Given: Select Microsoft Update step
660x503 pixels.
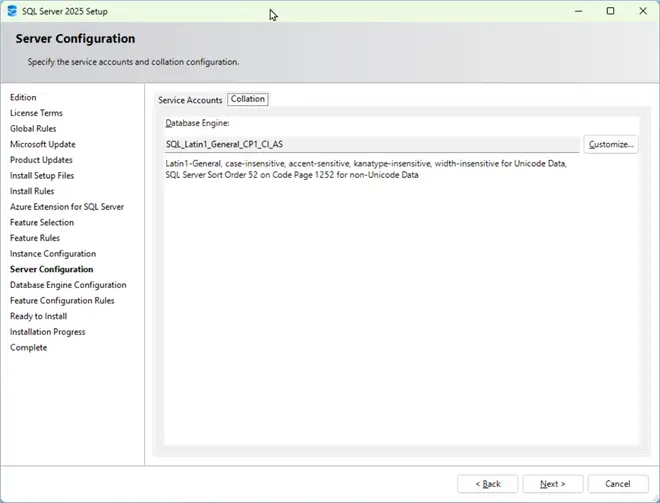Looking at the screenshot, I should click(43, 144).
